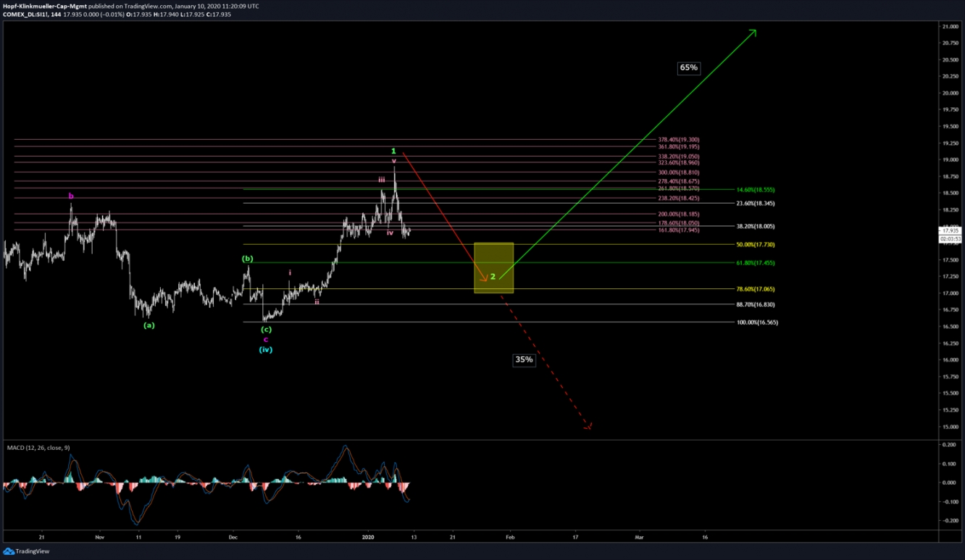Select the magenta wave b label

tap(71, 196)
